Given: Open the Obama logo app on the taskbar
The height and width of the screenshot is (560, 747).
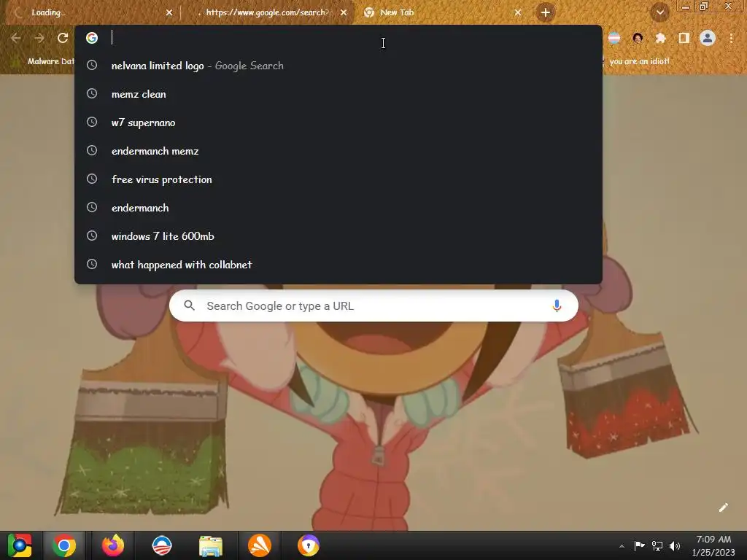Looking at the screenshot, I should 161,545.
